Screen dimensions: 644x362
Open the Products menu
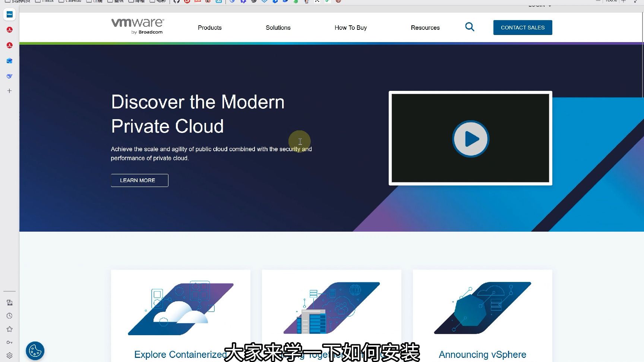pyautogui.click(x=209, y=28)
